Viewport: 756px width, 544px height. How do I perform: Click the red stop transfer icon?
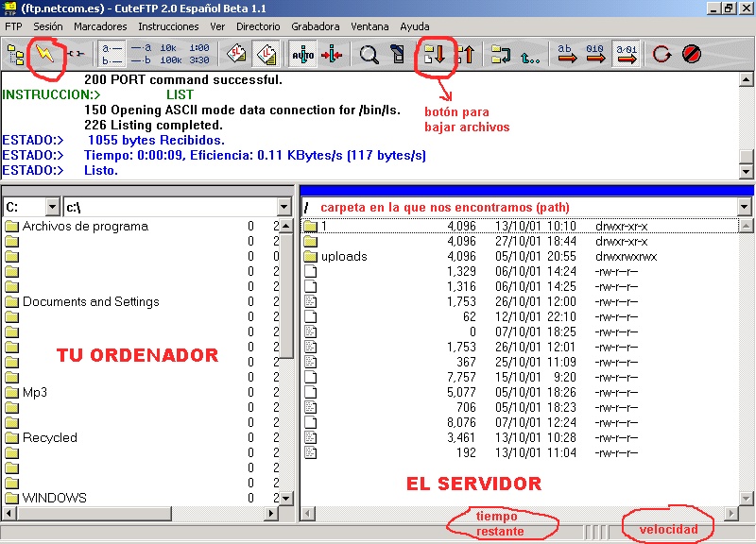point(692,54)
